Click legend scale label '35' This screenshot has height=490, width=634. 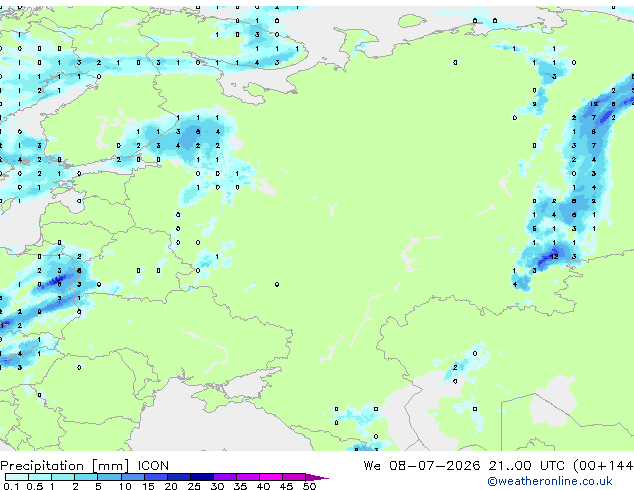click(240, 486)
